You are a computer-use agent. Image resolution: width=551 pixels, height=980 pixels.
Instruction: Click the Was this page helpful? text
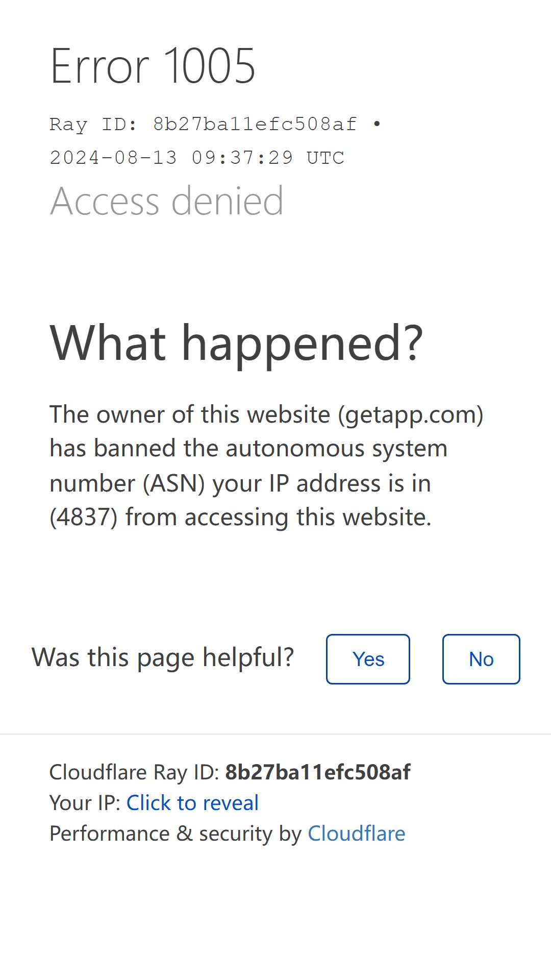163,657
